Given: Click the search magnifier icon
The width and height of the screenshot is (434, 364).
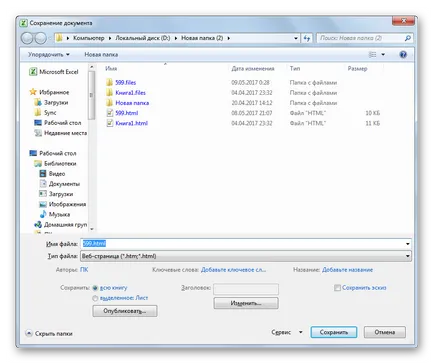Looking at the screenshot, I should point(407,38).
